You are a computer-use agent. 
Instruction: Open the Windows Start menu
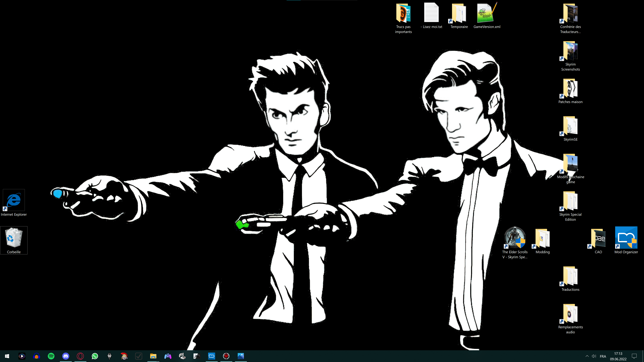click(x=7, y=356)
